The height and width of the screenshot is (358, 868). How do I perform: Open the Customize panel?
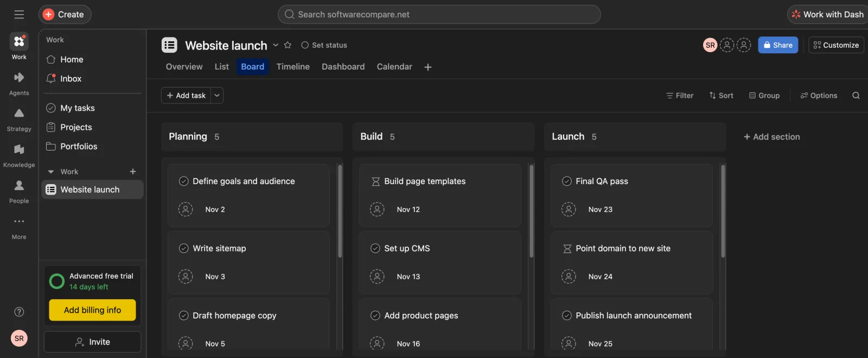(836, 45)
